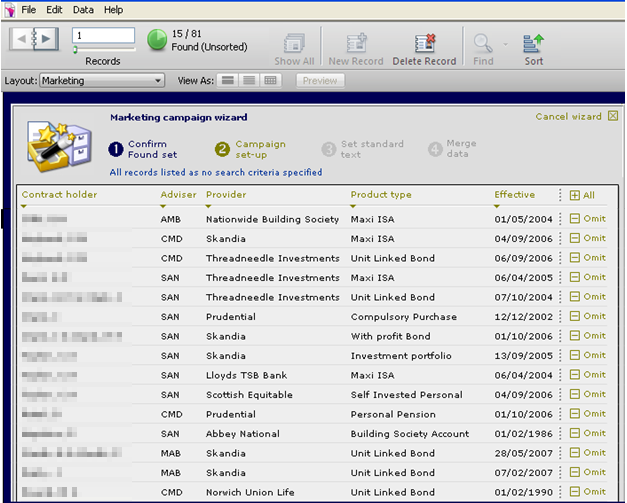This screenshot has height=503, width=627.
Task: Click the Delete Record toolbar icon
Action: point(424,43)
